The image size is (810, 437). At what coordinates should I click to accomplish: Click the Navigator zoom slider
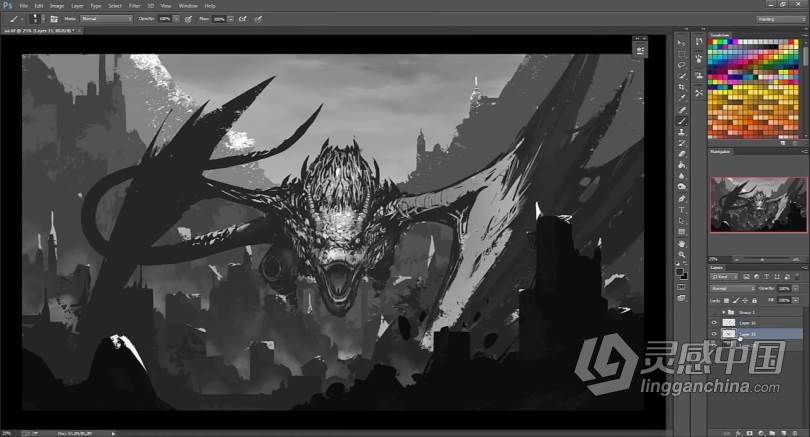(762, 259)
